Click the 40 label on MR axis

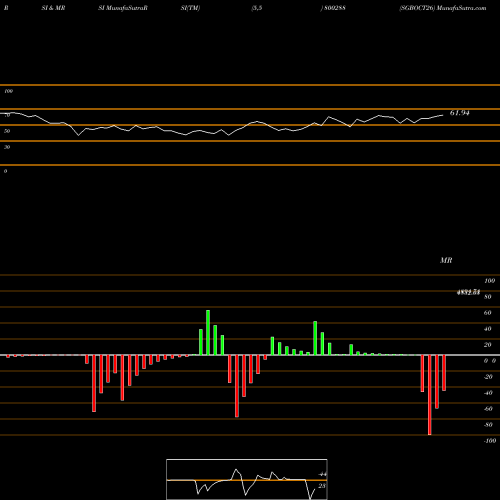(487, 329)
